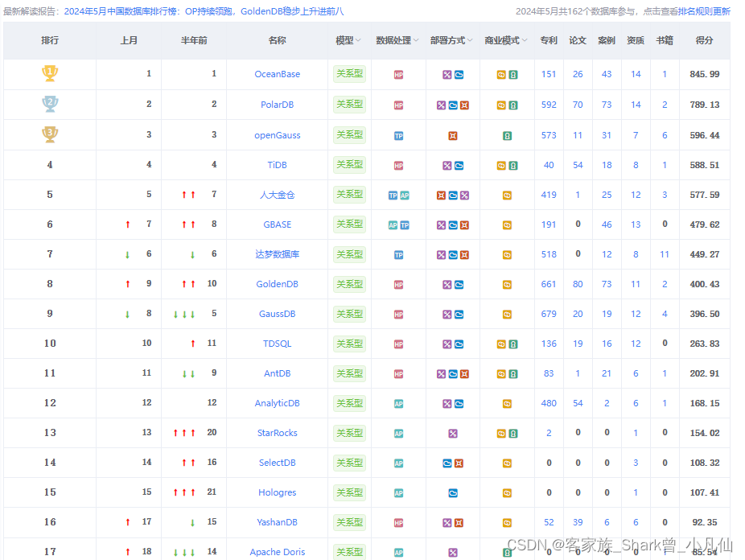
Task: Click the silver rank-2 trophy icon
Action: click(50, 104)
